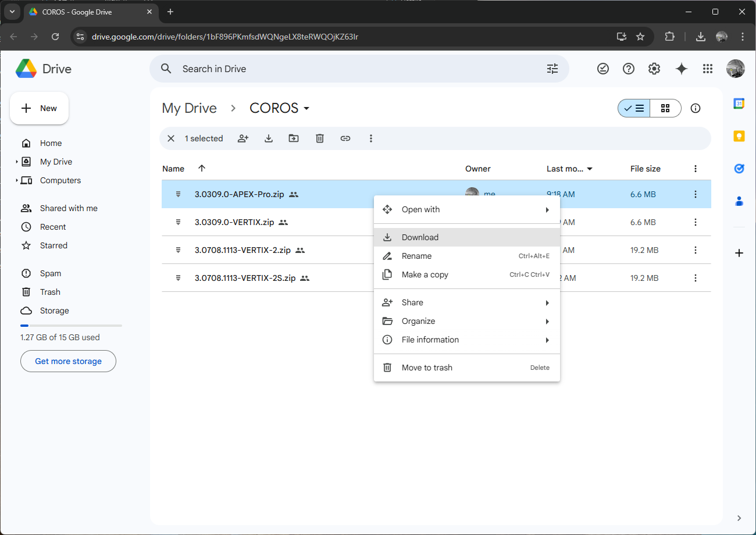The height and width of the screenshot is (535, 756).
Task: Expand the COROS folder dropdown
Action: (307, 109)
